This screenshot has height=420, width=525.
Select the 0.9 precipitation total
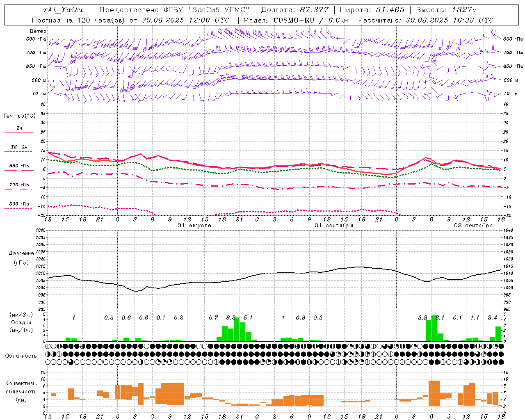pyautogui.click(x=301, y=317)
